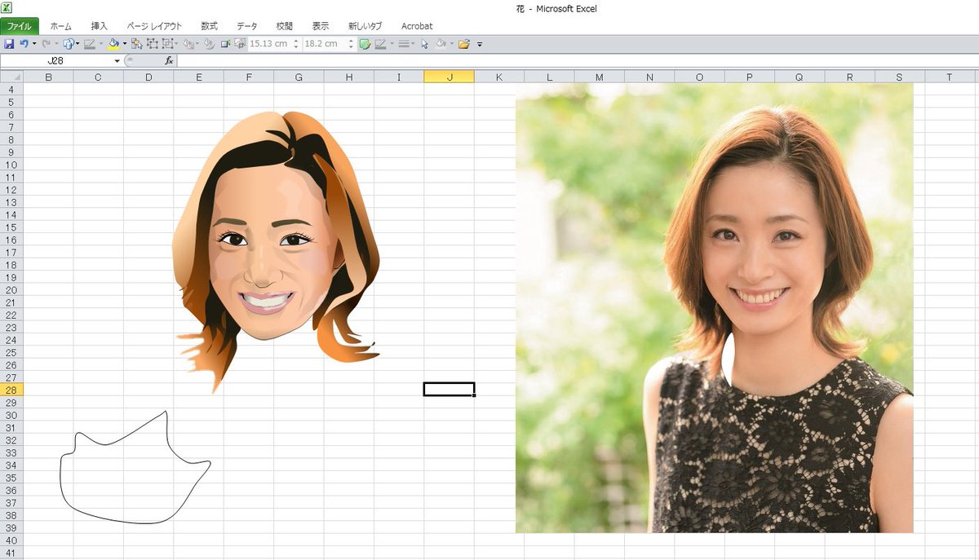Undo the last action
Screen dimensions: 979x560
[22, 44]
